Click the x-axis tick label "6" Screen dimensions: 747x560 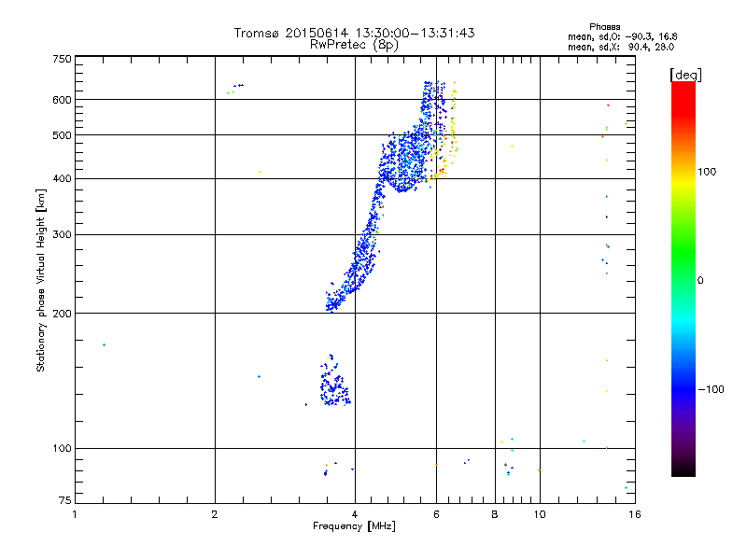click(436, 514)
